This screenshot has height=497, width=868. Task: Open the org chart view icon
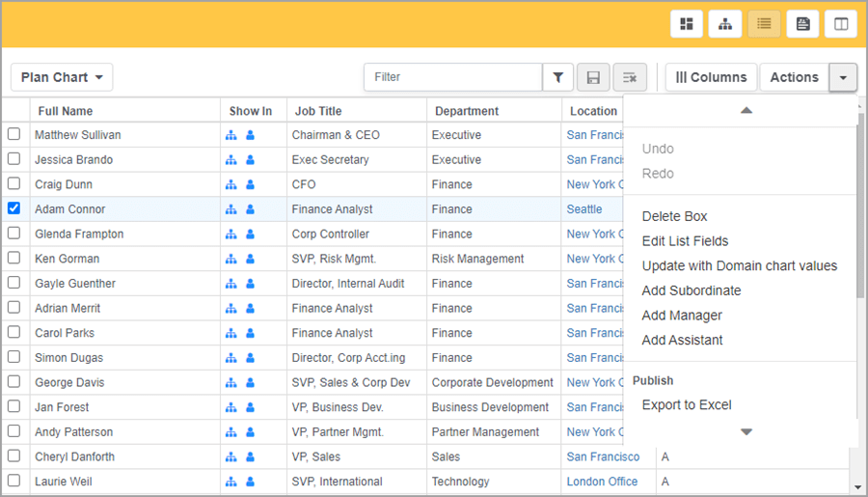click(x=725, y=24)
